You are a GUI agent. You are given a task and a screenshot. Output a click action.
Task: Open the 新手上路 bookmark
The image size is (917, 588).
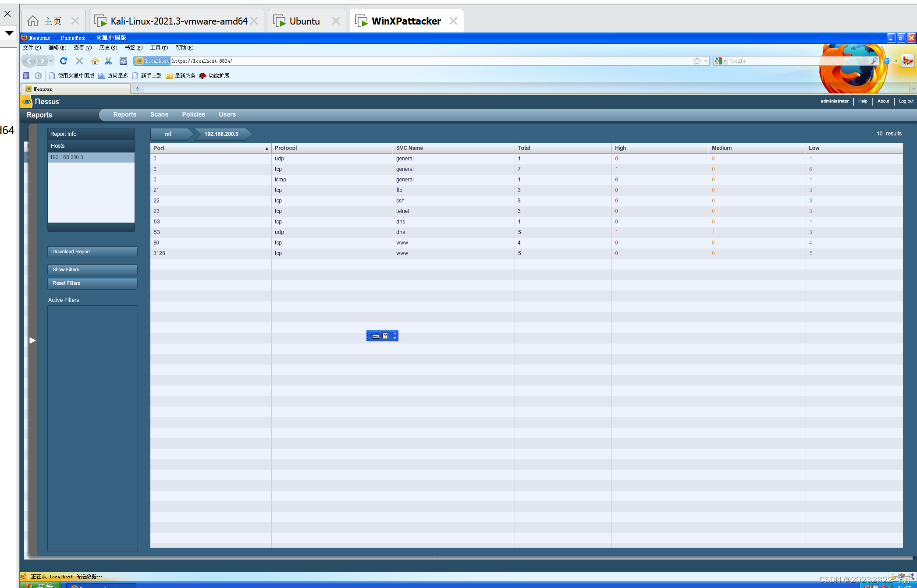coord(147,76)
